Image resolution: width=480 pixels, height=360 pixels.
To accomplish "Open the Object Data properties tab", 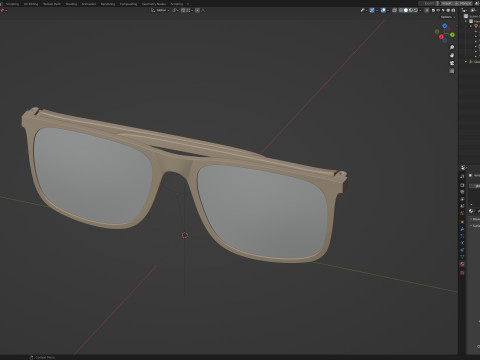I will [x=462, y=256].
